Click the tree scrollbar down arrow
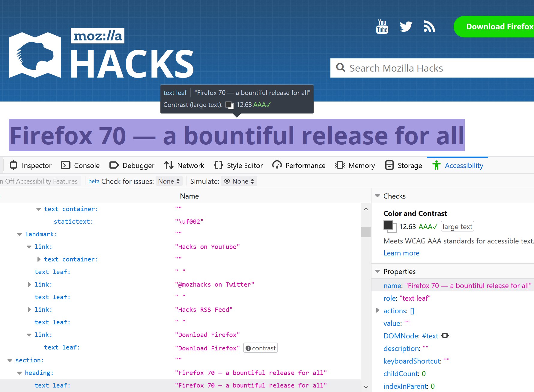 (x=366, y=387)
